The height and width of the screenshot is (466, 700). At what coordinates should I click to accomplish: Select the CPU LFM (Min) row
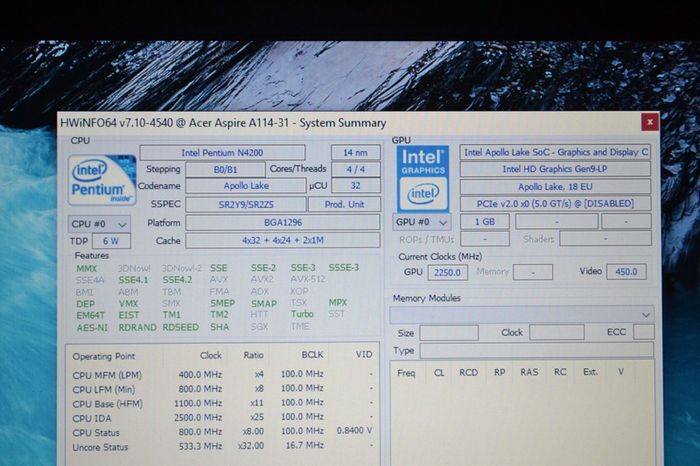[222, 389]
